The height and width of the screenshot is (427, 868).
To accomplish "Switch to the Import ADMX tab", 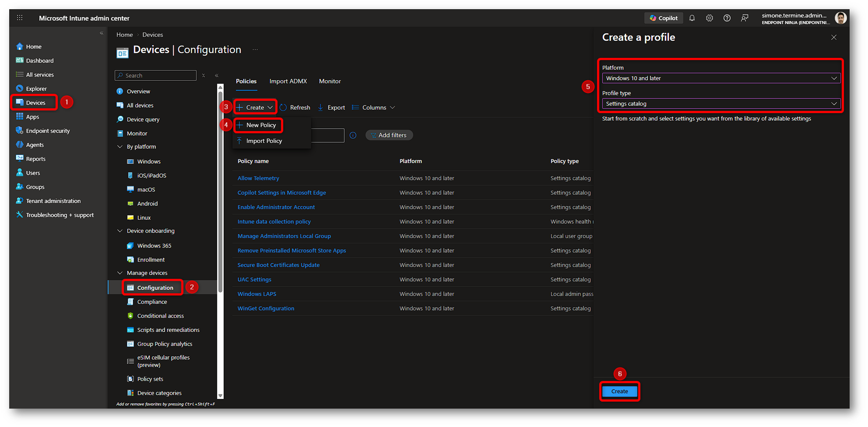I will click(288, 81).
